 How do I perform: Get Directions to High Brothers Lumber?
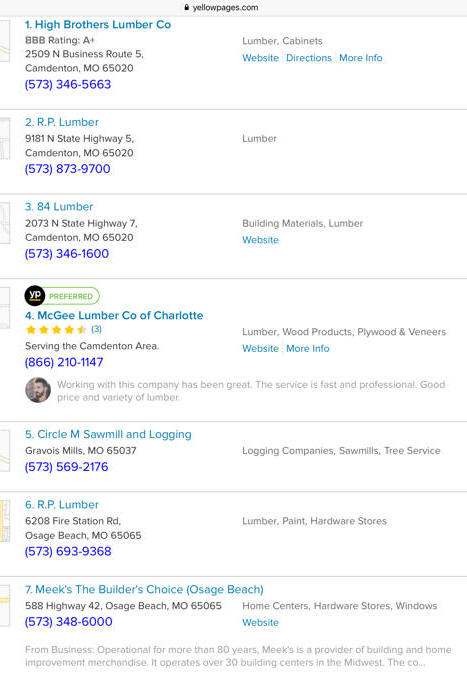coord(309,58)
